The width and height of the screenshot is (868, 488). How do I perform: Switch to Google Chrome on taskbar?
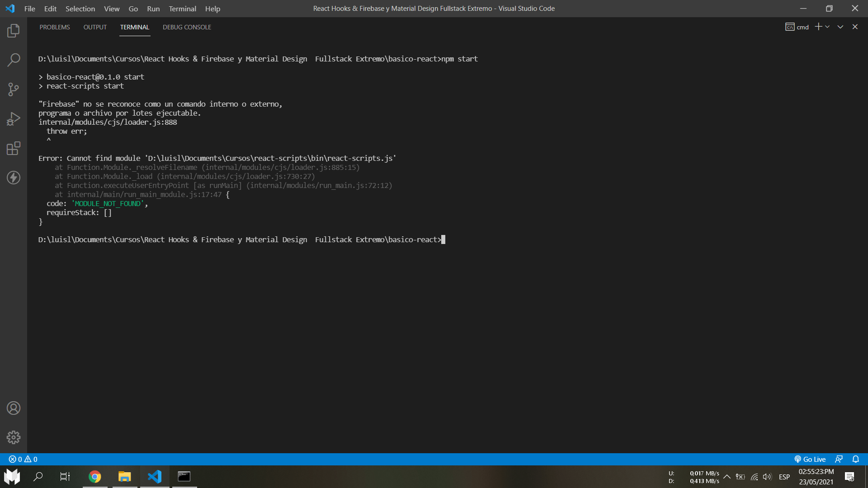[95, 476]
